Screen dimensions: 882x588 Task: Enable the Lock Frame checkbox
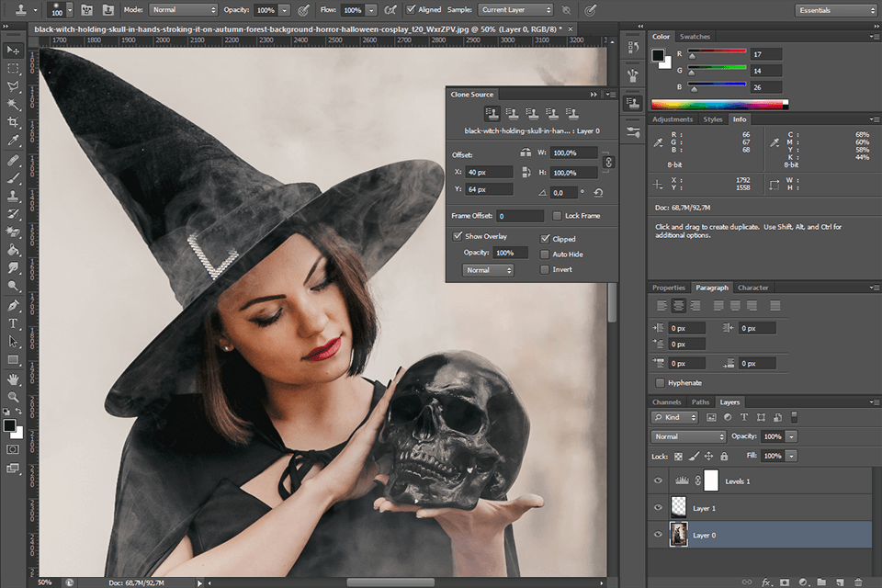pyautogui.click(x=557, y=216)
